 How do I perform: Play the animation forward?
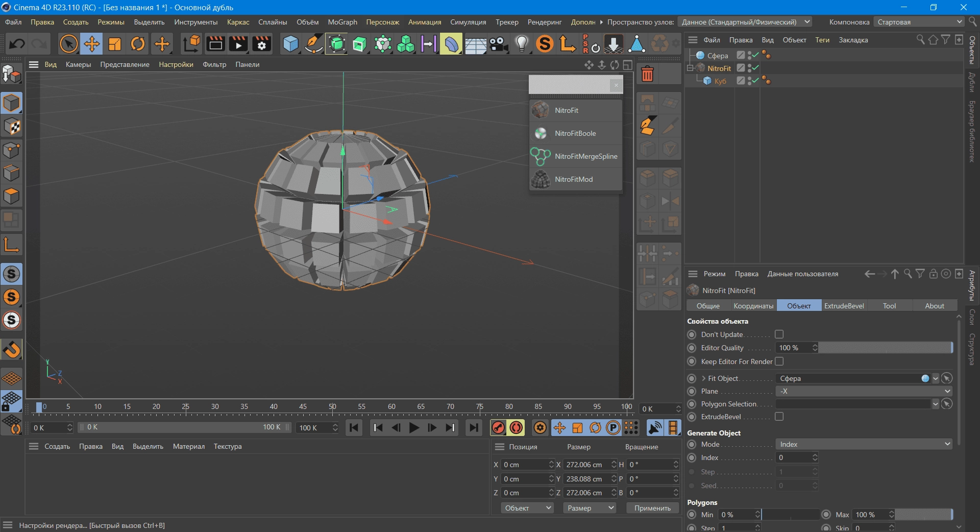point(414,428)
